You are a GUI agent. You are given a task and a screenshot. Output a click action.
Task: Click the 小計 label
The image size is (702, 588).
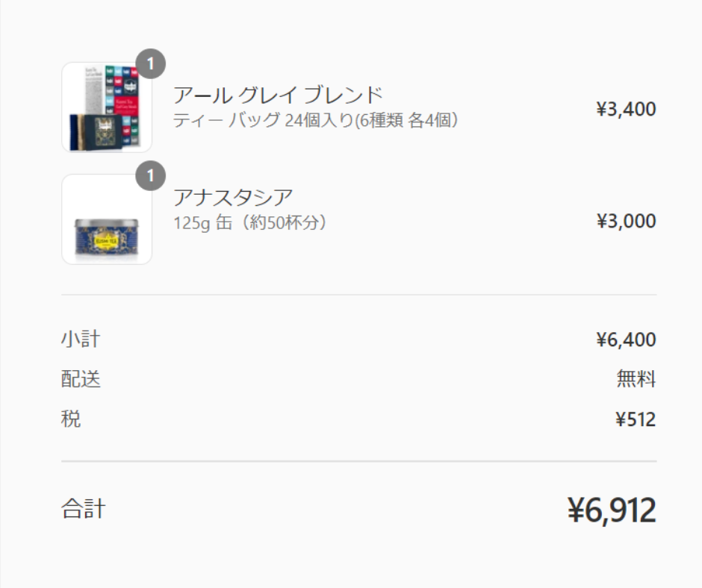coord(81,339)
